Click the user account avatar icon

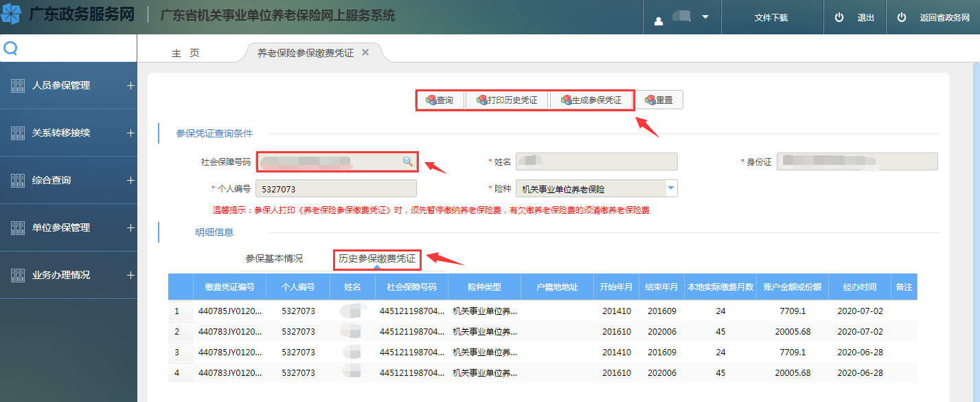click(x=659, y=19)
